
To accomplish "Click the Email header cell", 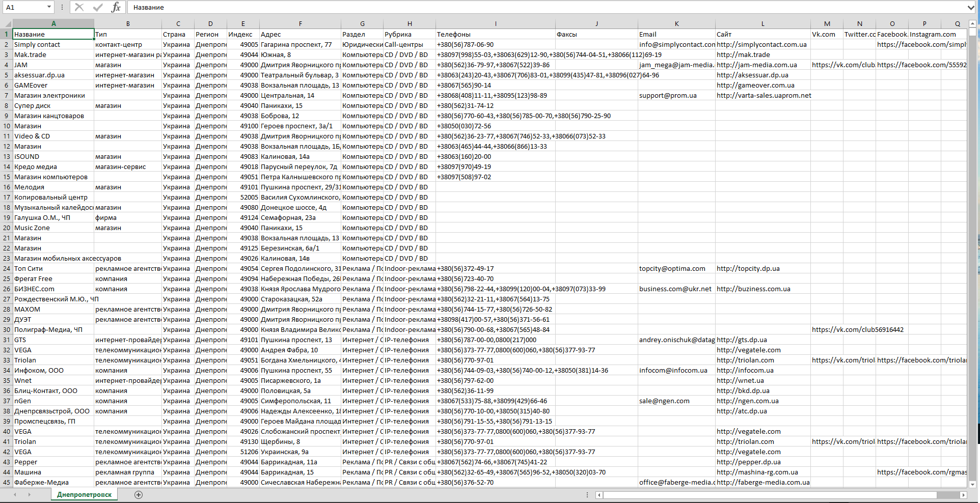I will click(676, 34).
